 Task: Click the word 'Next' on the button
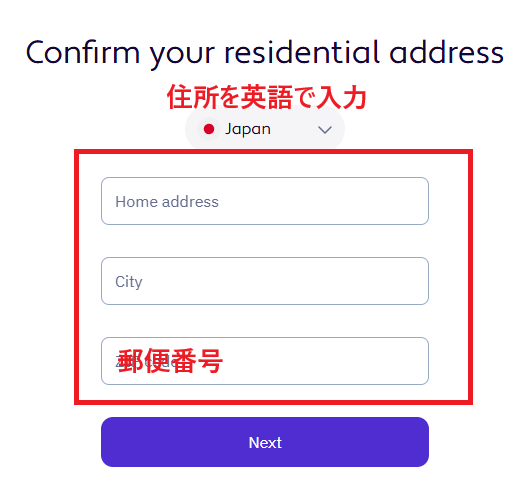click(265, 443)
